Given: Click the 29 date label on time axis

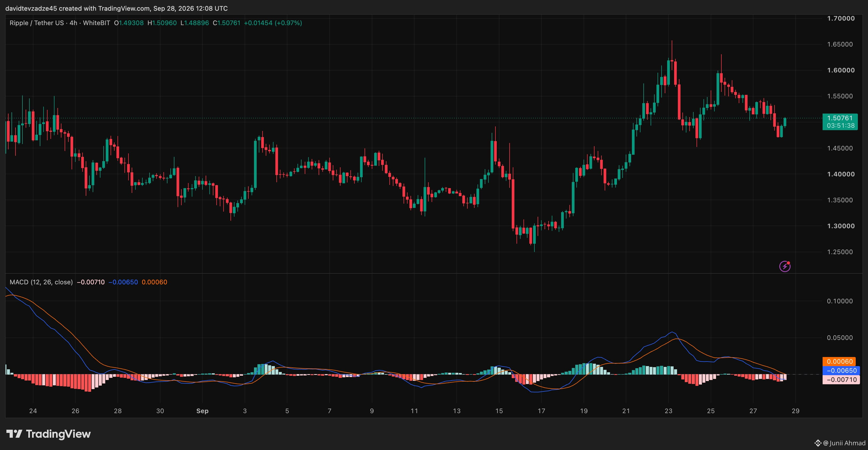Looking at the screenshot, I should click(x=795, y=411).
